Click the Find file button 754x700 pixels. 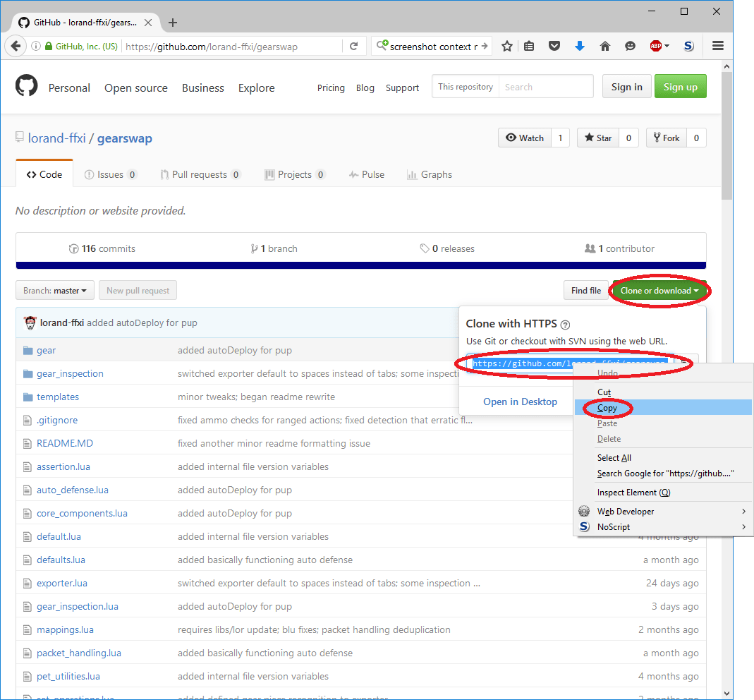[585, 291]
